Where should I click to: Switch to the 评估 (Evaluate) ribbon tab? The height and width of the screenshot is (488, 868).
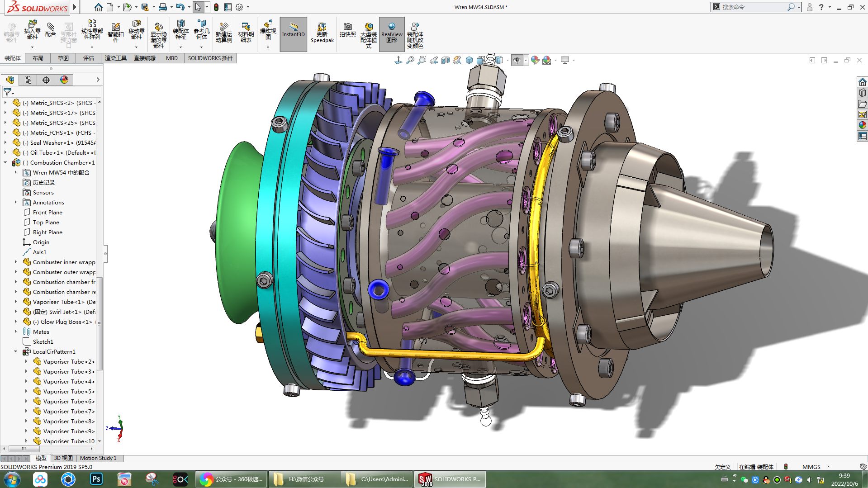pyautogui.click(x=88, y=58)
